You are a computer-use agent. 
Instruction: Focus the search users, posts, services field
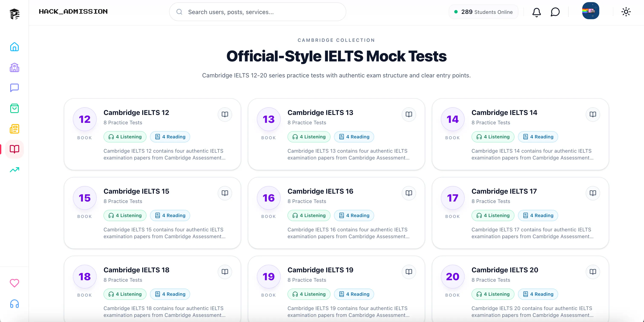257,12
